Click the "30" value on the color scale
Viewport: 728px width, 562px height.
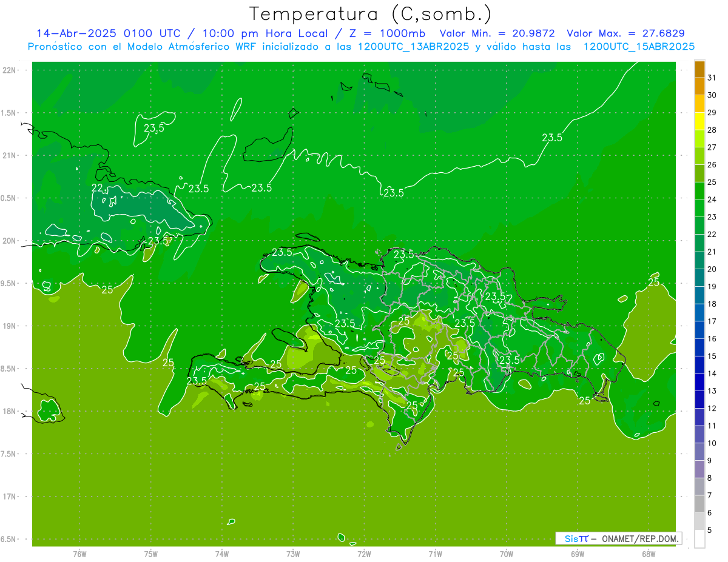pyautogui.click(x=712, y=95)
